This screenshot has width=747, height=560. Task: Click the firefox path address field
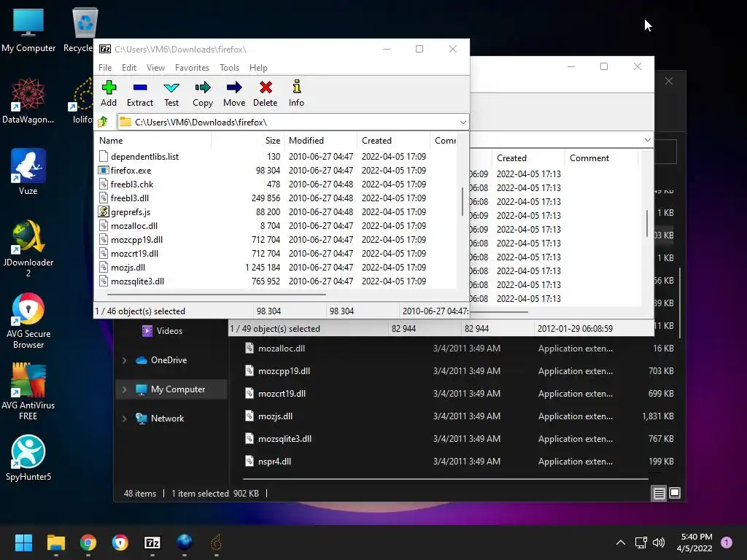coord(287,122)
